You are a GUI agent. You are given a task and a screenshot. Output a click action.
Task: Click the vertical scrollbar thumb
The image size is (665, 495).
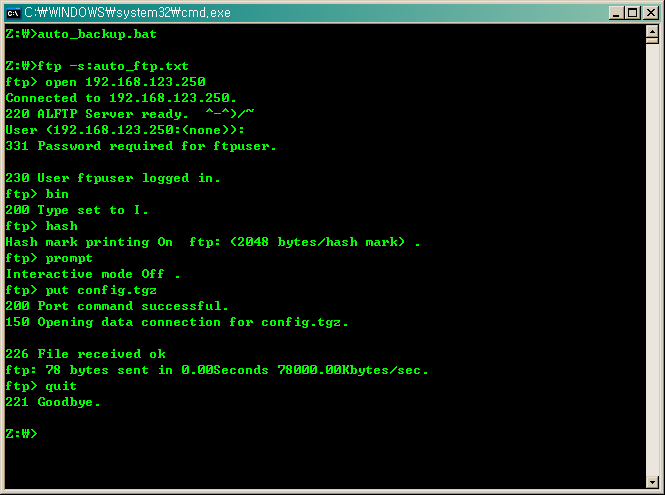pyautogui.click(x=652, y=41)
